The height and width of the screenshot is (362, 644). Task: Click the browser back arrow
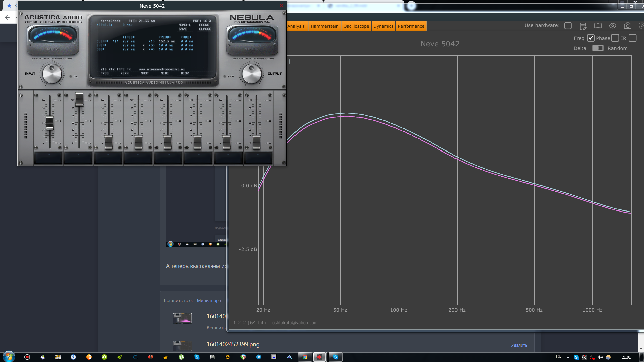tap(7, 17)
